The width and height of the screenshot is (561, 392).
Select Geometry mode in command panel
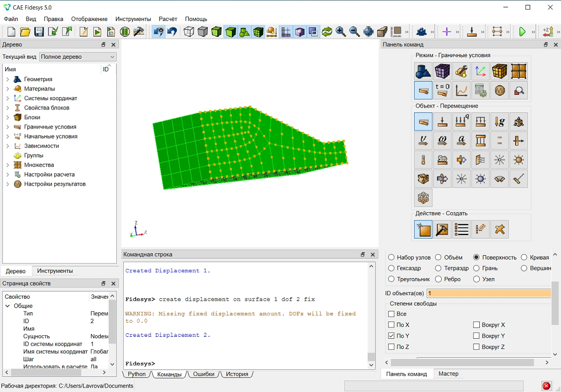click(x=423, y=71)
